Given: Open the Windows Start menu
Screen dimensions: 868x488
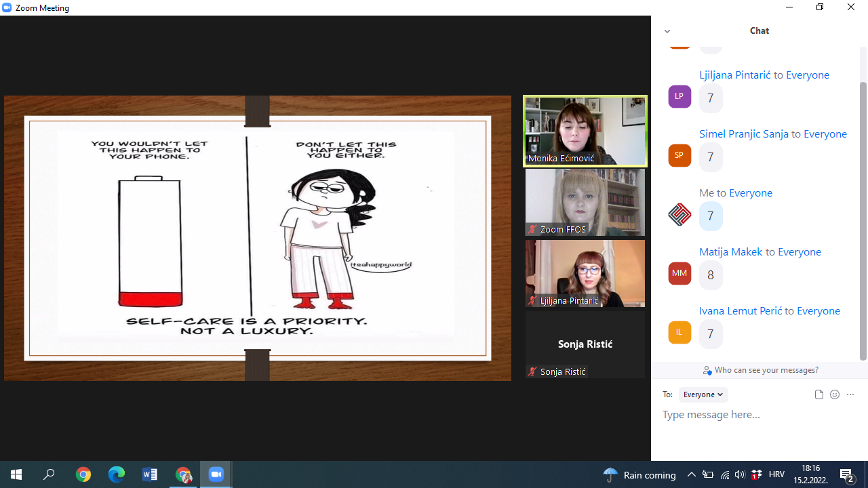Looking at the screenshot, I should 16,474.
